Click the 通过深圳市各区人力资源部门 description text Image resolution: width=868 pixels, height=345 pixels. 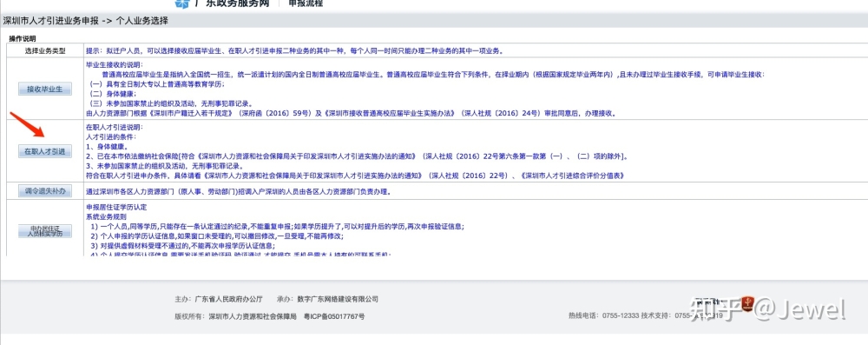point(240,192)
